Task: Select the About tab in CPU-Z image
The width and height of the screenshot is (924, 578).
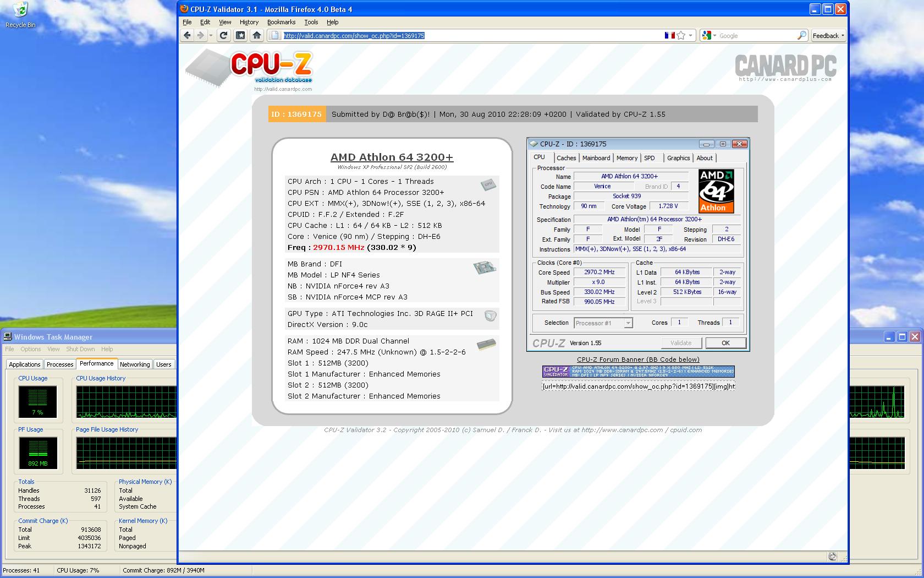Action: click(705, 158)
